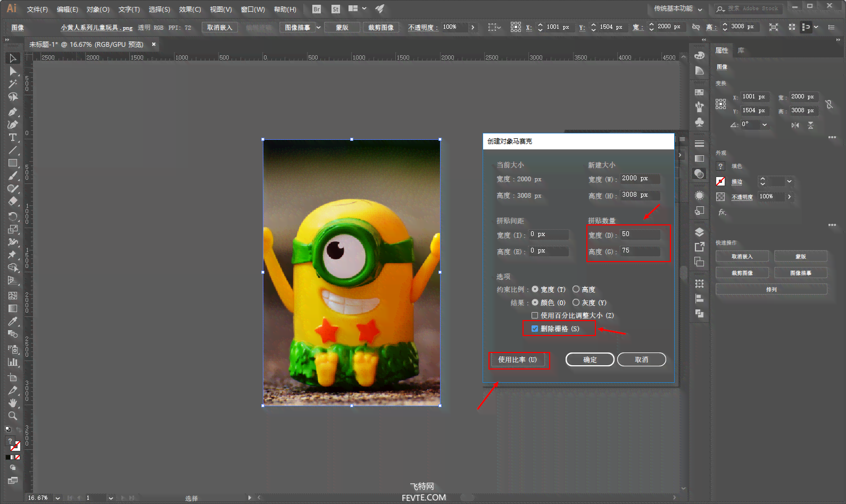Open the Swatches panel icon
Screen dimensions: 846x504
tap(699, 92)
